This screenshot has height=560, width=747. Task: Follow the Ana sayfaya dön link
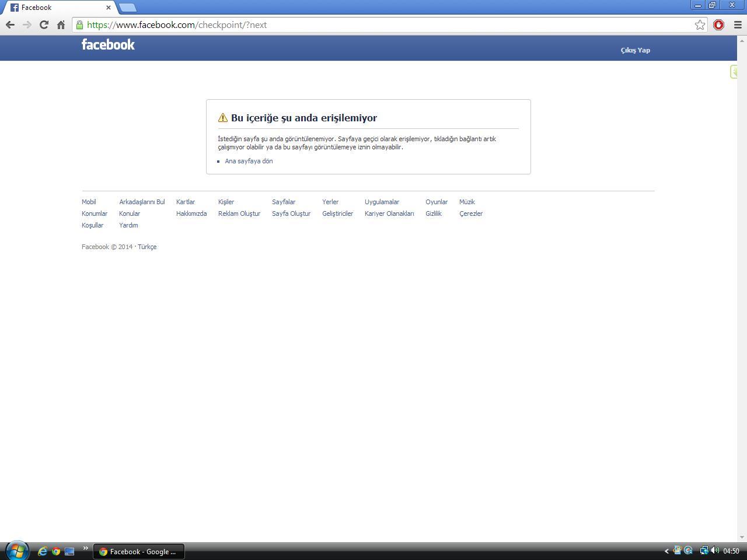tap(249, 161)
